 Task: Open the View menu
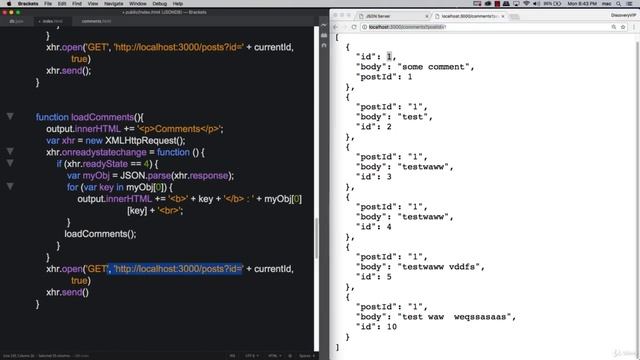click(x=93, y=4)
